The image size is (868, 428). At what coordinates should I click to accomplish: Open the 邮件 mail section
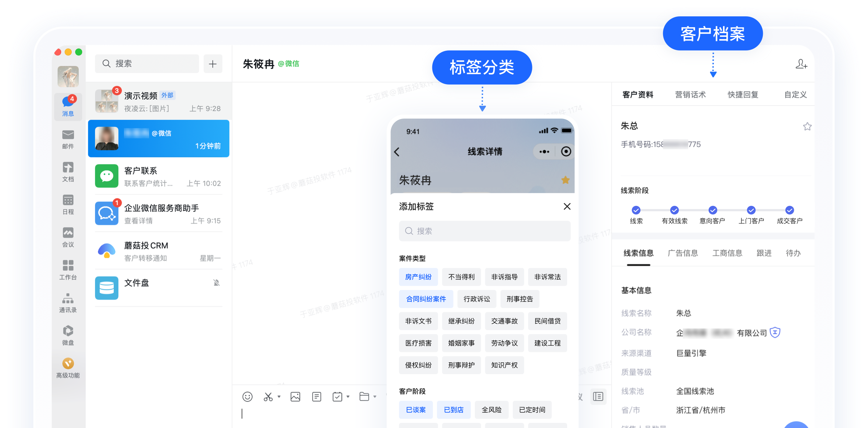pos(68,139)
